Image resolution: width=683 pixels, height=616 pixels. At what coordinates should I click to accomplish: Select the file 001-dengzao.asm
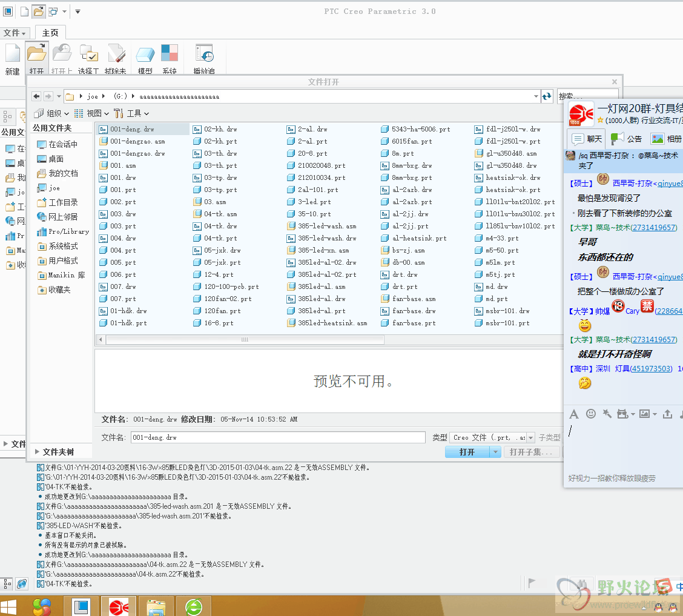[133, 142]
